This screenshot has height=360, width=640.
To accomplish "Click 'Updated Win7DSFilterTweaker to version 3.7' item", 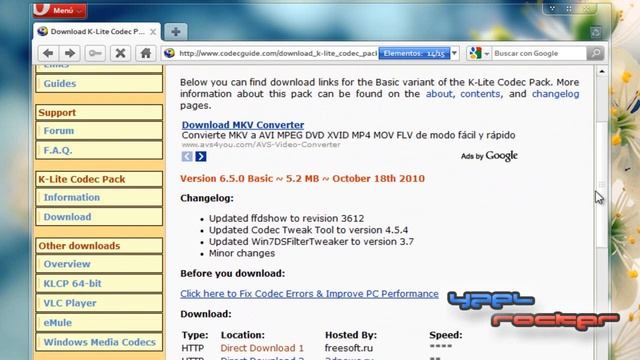I will coord(311,242).
